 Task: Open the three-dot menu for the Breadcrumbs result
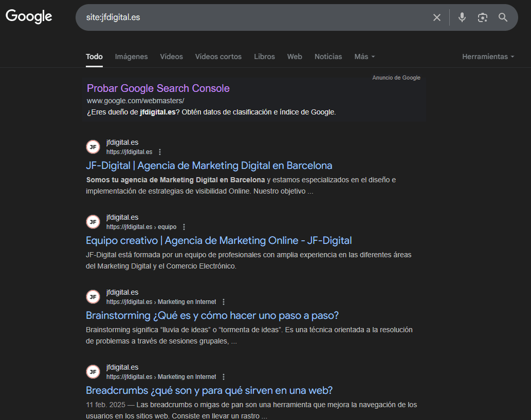coord(224,377)
